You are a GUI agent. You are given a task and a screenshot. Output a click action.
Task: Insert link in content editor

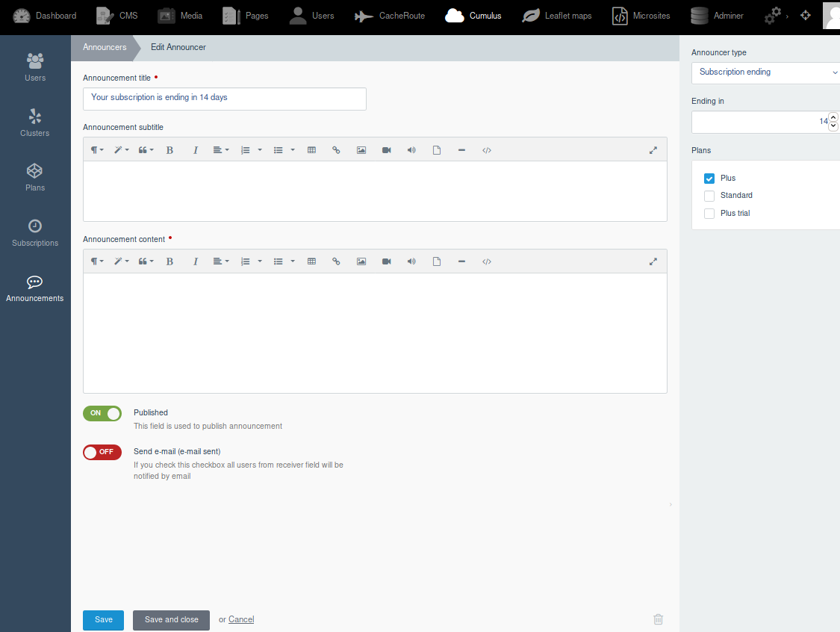point(336,261)
